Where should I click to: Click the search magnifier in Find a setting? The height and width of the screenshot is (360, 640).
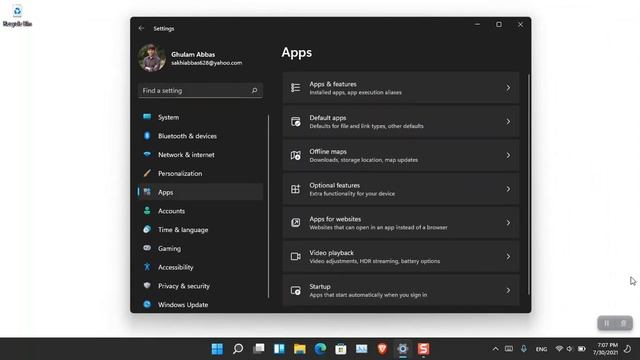click(254, 90)
